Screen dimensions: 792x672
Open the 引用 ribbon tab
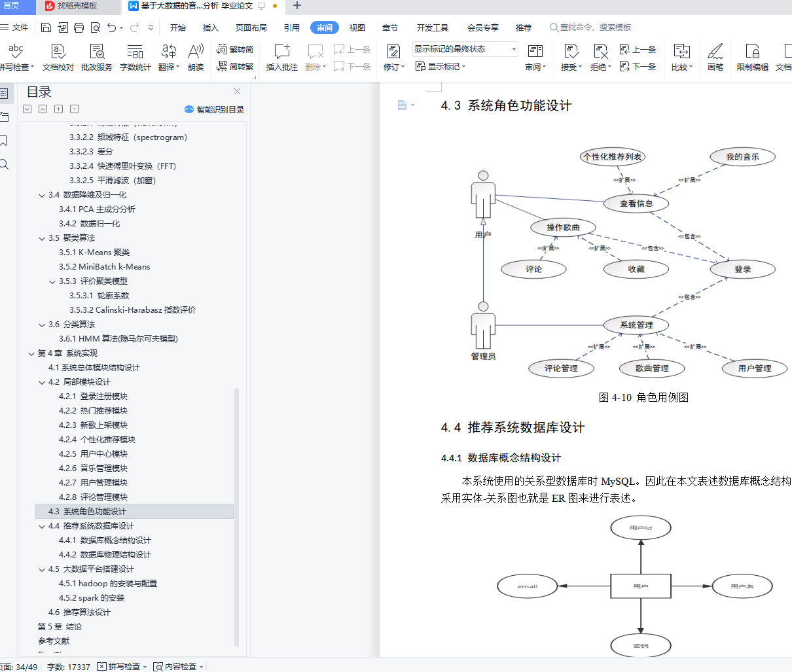(292, 27)
